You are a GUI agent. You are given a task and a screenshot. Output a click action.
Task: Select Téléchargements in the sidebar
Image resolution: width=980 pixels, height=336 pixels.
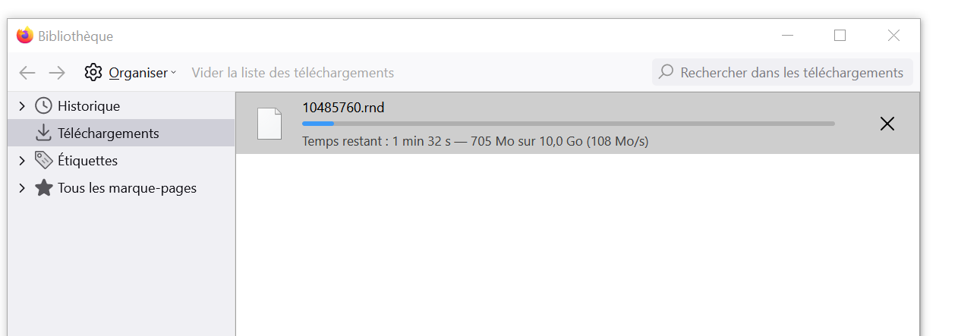[x=121, y=133]
